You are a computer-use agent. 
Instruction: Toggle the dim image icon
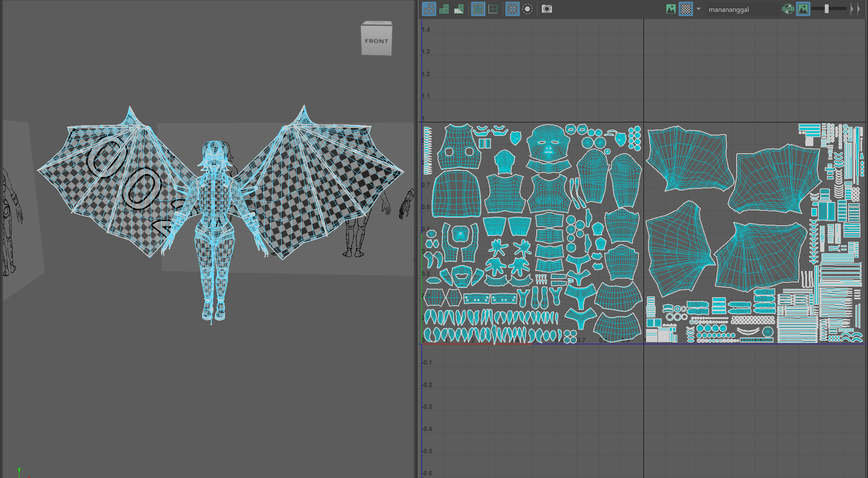point(803,9)
